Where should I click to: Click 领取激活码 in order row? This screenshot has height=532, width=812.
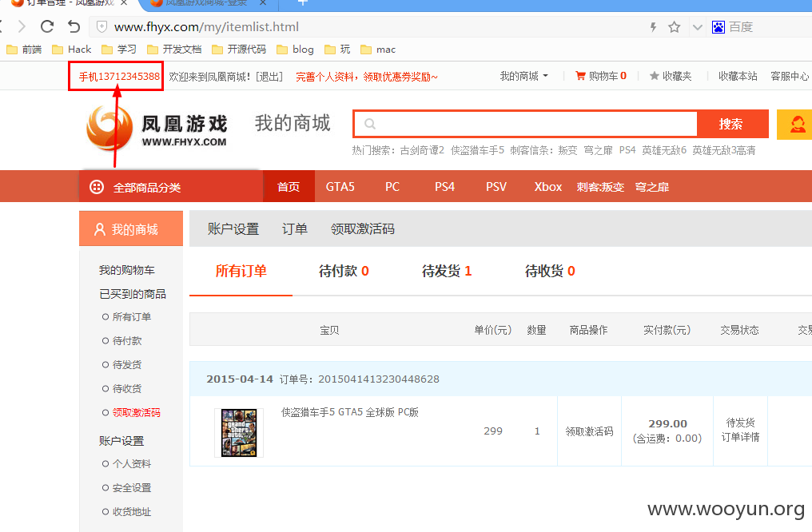click(589, 431)
